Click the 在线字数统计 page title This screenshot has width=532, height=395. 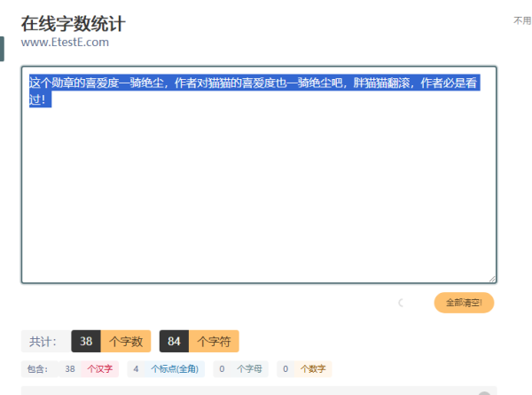(x=74, y=24)
